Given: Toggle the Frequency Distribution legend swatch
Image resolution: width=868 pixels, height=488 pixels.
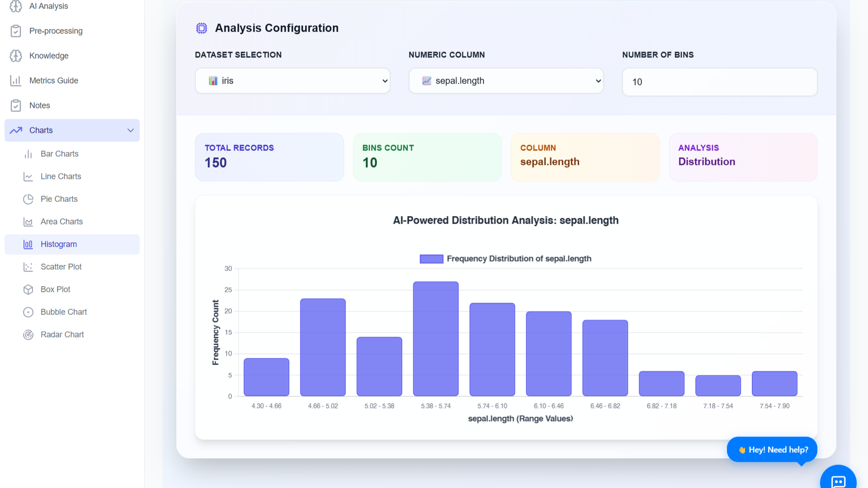Looking at the screenshot, I should pyautogui.click(x=431, y=259).
